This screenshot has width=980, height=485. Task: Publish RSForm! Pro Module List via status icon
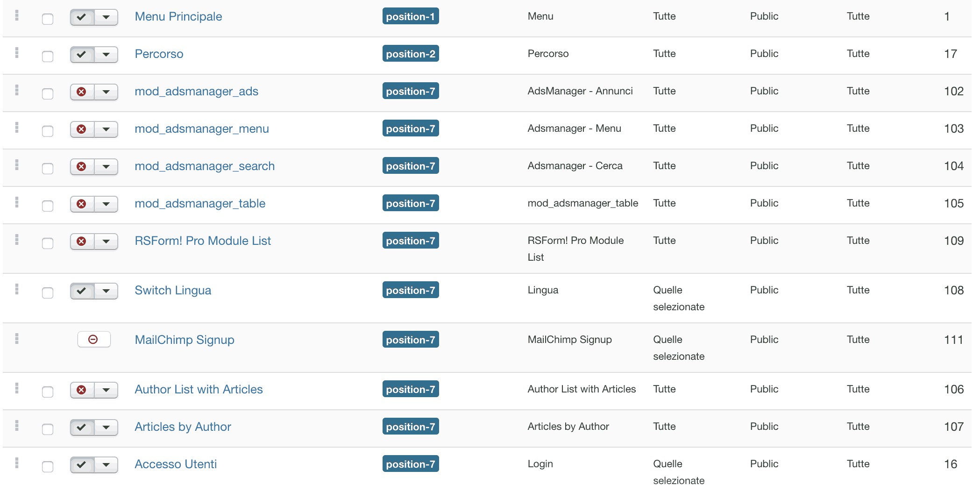[82, 241]
